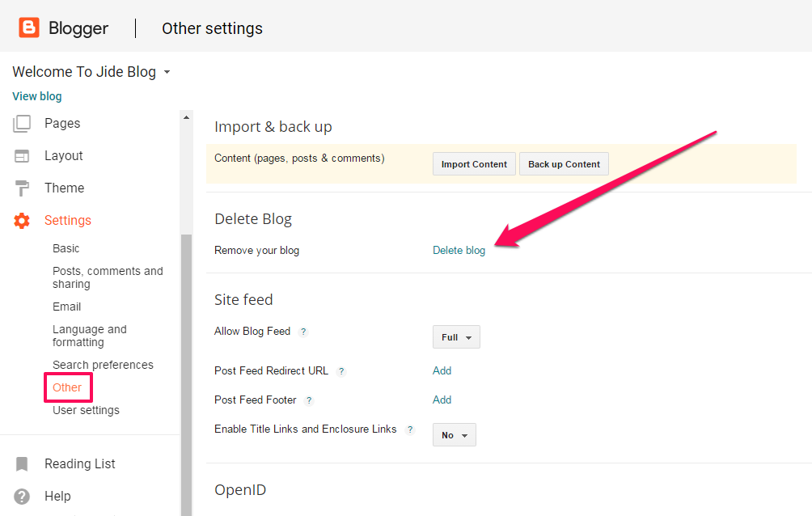Click the Help question mark icon

pos(22,497)
